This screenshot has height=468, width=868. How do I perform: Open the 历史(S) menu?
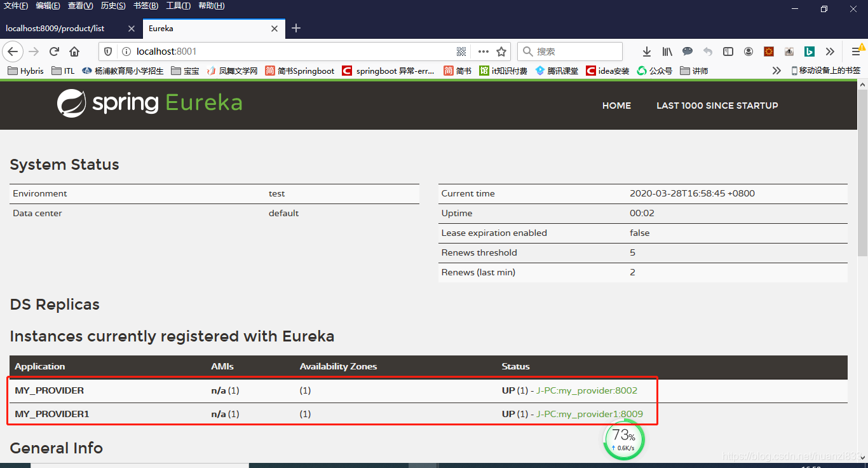tap(113, 6)
